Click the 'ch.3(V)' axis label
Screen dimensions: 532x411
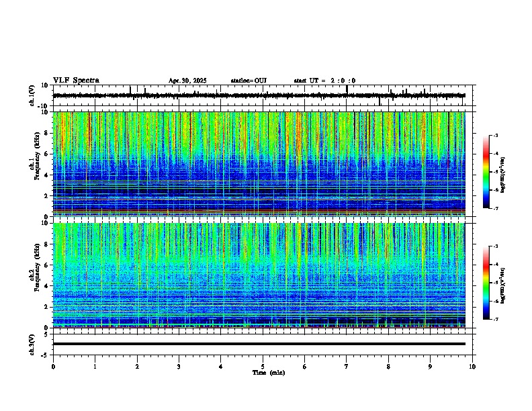click(x=32, y=345)
